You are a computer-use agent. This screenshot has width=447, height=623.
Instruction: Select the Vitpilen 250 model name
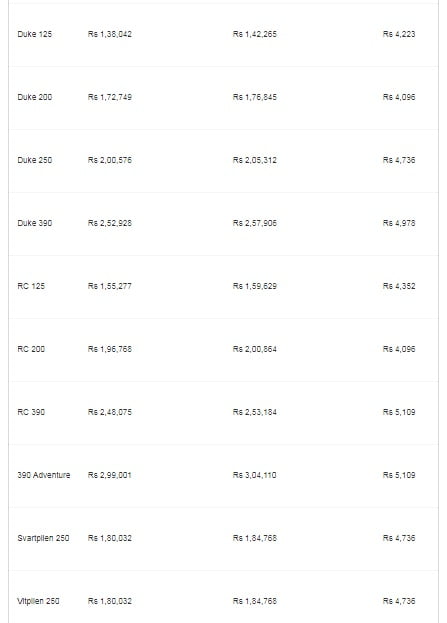(38, 601)
